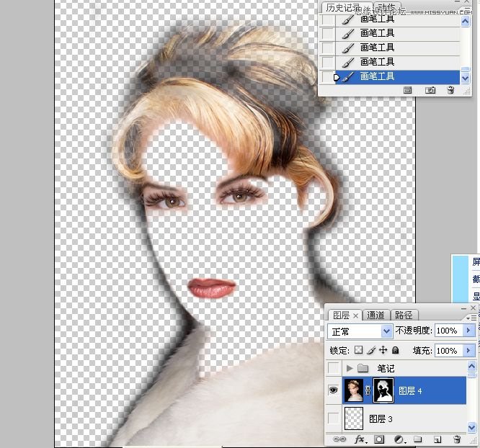Image resolution: width=480 pixels, height=448 pixels.
Task: Delete current state with History trash icon
Action: click(x=450, y=90)
